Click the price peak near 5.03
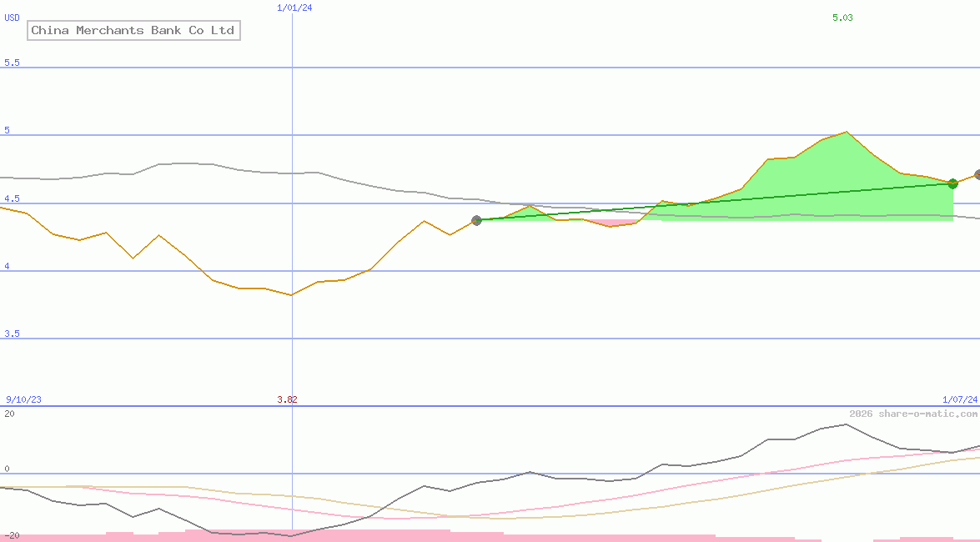This screenshot has width=980, height=542. [x=846, y=132]
